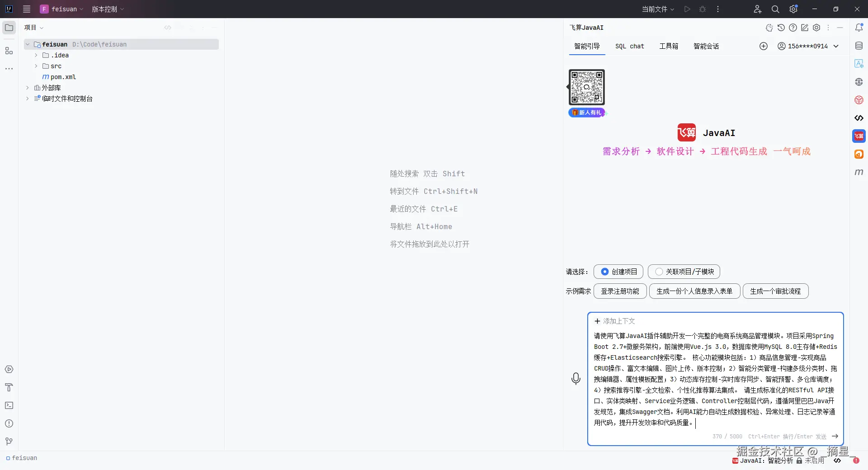Open the 项目 view dropdown

coord(34,28)
